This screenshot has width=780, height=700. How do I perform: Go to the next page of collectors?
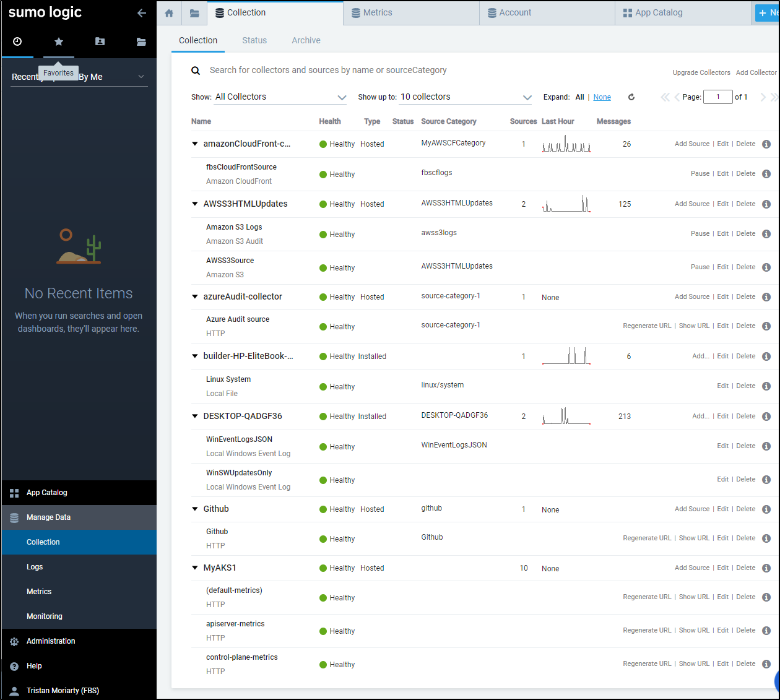pyautogui.click(x=763, y=97)
